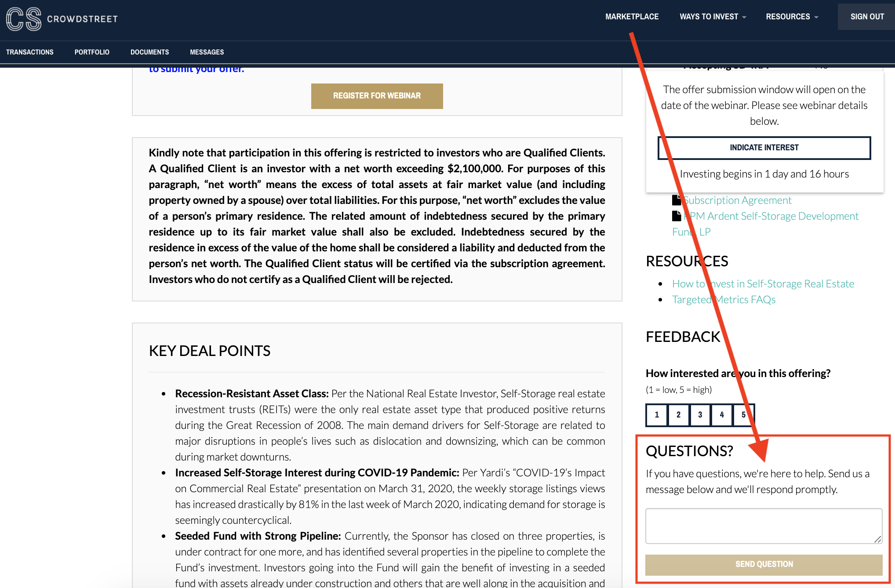This screenshot has height=588, width=895.
Task: Click 'Recession-Resistant Asset Class:' bullet title
Action: [252, 393]
